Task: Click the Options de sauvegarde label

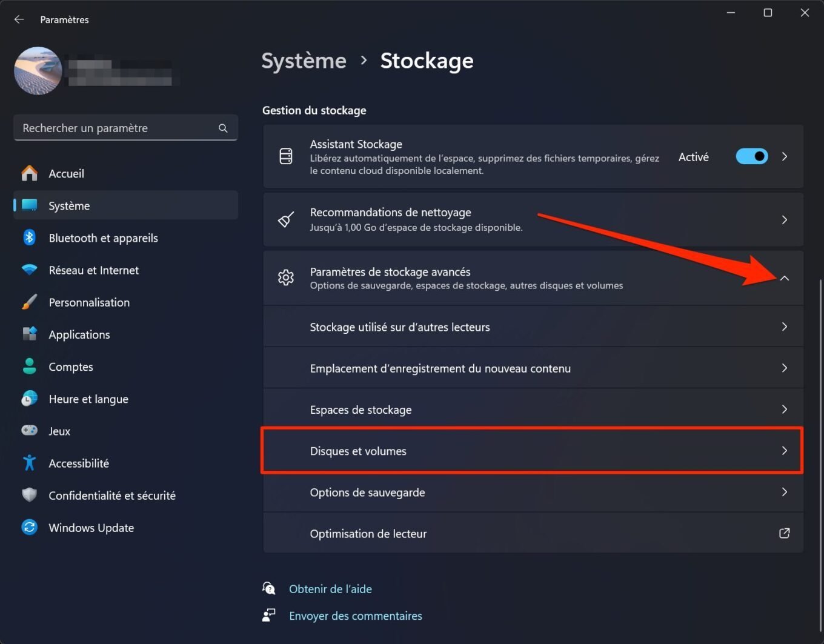Action: coord(367,493)
